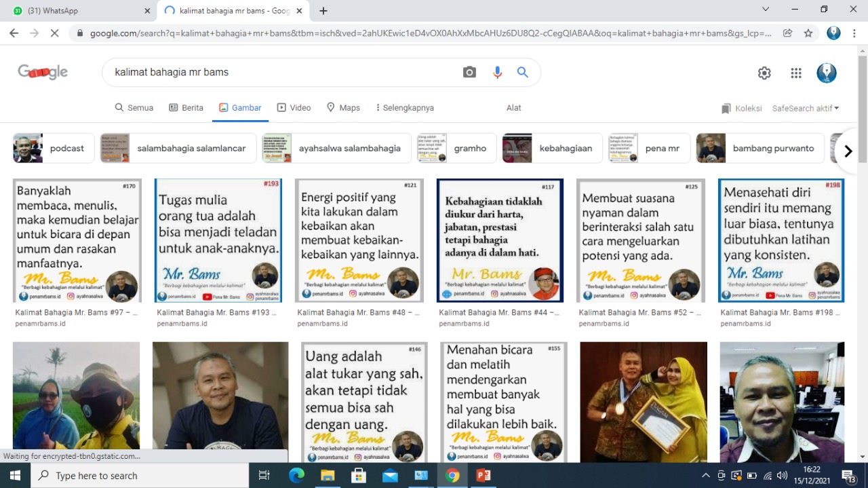Open Google apps grid
Screen dimensions: 868x488
[796, 73]
